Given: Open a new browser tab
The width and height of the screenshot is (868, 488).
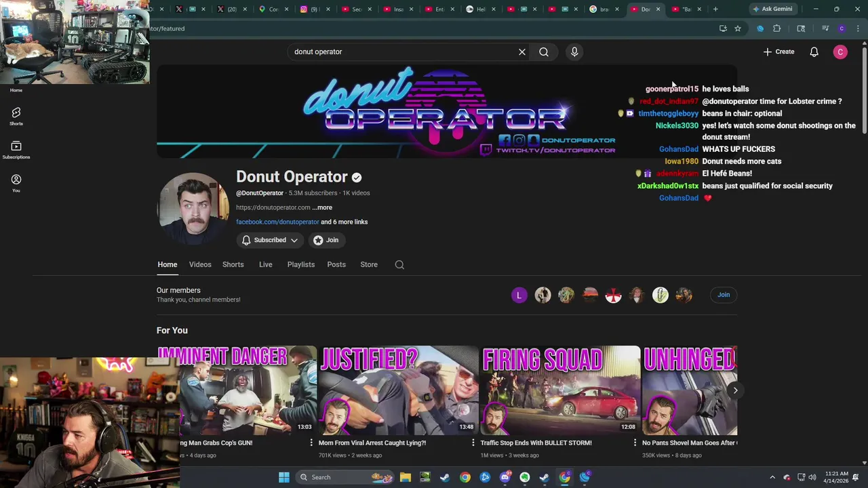Looking at the screenshot, I should (x=715, y=9).
